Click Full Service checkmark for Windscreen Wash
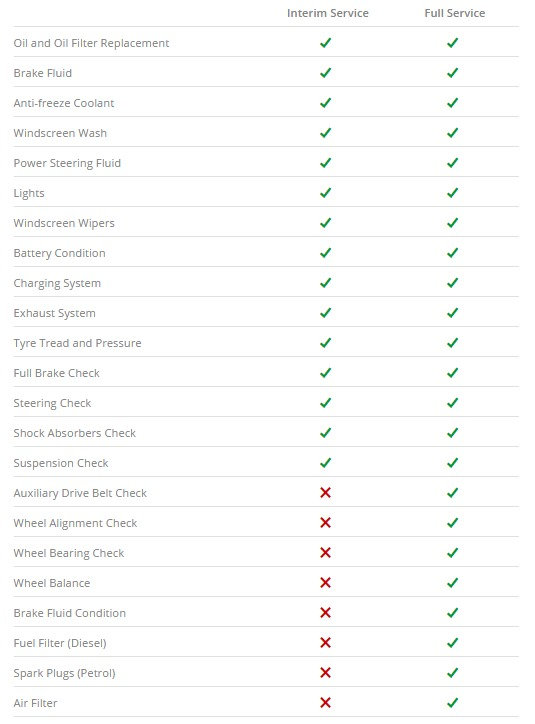535x724 pixels. pyautogui.click(x=452, y=133)
